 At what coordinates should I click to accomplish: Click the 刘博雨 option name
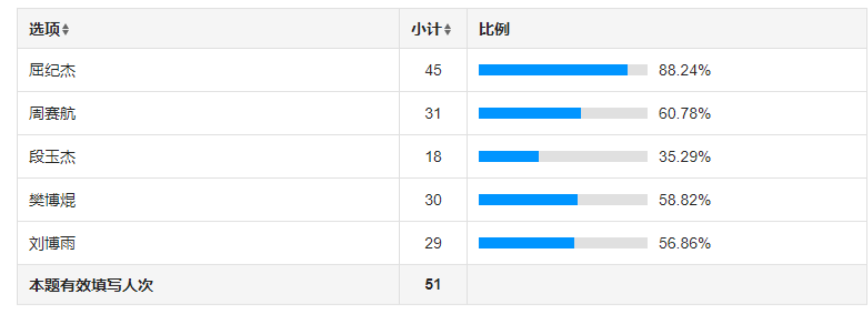tap(52, 243)
